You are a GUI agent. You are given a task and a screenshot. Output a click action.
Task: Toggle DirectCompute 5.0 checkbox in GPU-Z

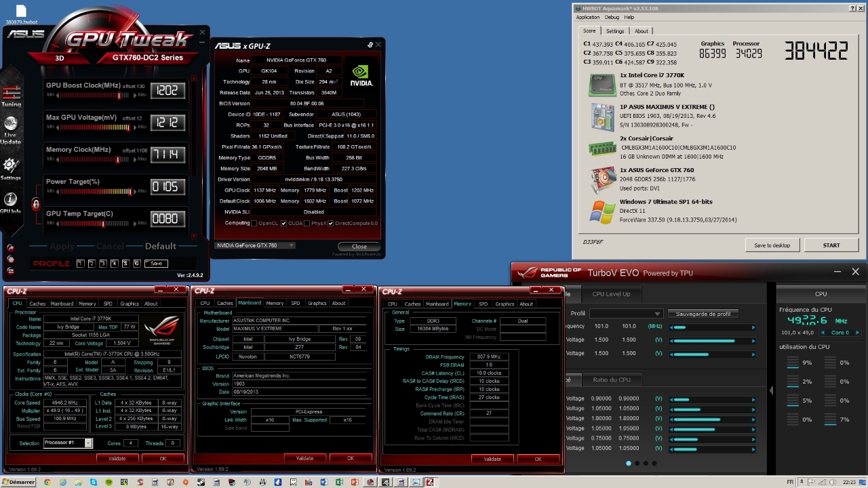pyautogui.click(x=331, y=223)
